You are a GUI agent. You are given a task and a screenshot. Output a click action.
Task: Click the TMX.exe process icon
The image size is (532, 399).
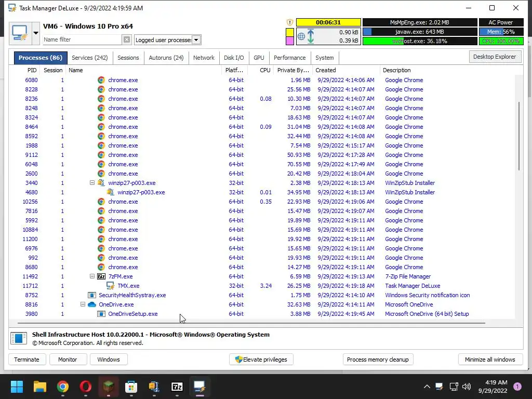tap(110, 286)
